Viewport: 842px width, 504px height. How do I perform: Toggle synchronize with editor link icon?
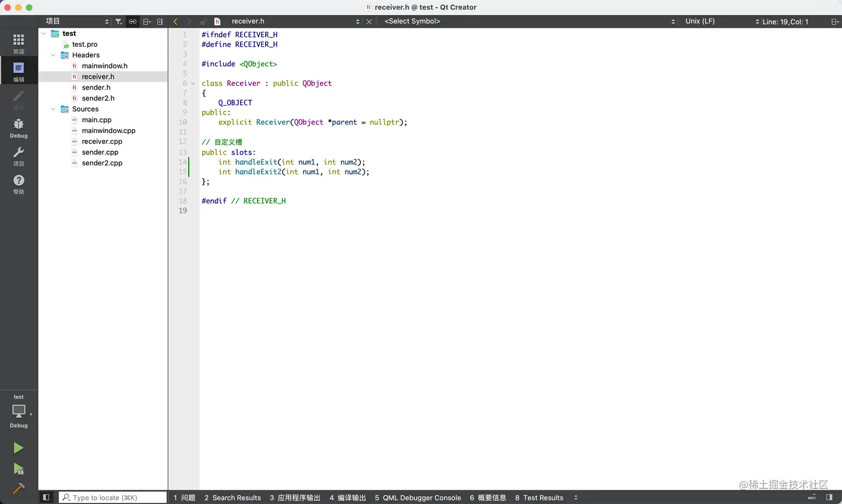pyautogui.click(x=133, y=22)
